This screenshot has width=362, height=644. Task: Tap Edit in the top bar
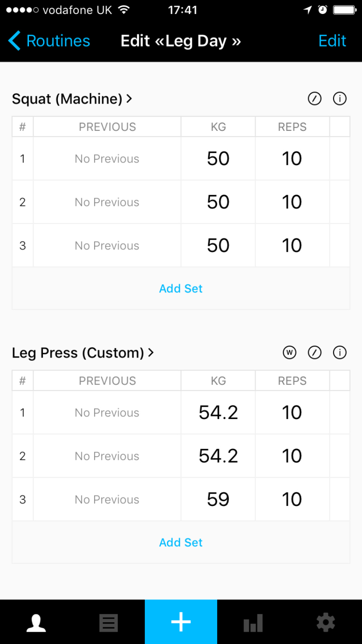[332, 41]
